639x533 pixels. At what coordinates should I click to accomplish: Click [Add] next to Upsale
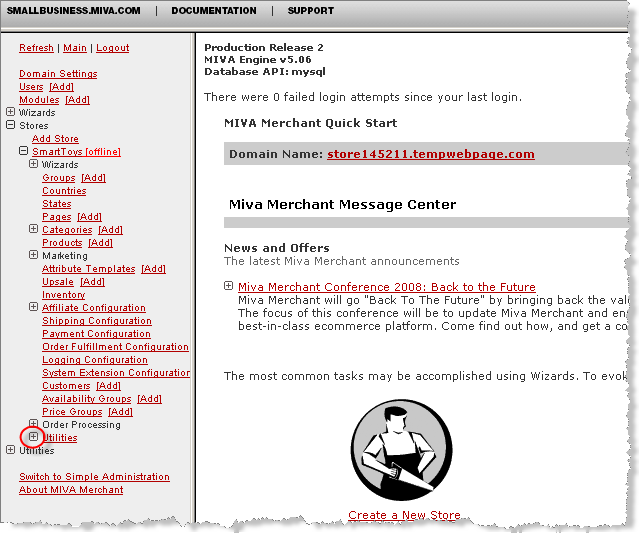tap(93, 282)
